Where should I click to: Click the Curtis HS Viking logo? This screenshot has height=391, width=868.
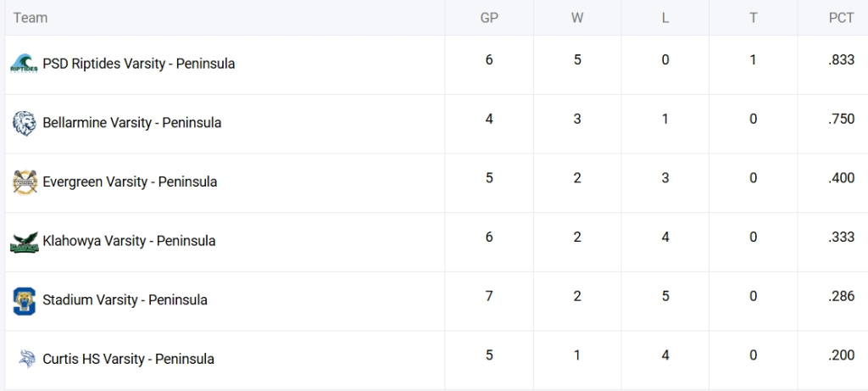pyautogui.click(x=24, y=359)
